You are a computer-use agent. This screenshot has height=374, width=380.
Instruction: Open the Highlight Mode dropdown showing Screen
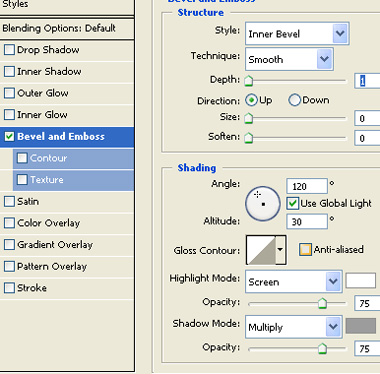(x=293, y=282)
